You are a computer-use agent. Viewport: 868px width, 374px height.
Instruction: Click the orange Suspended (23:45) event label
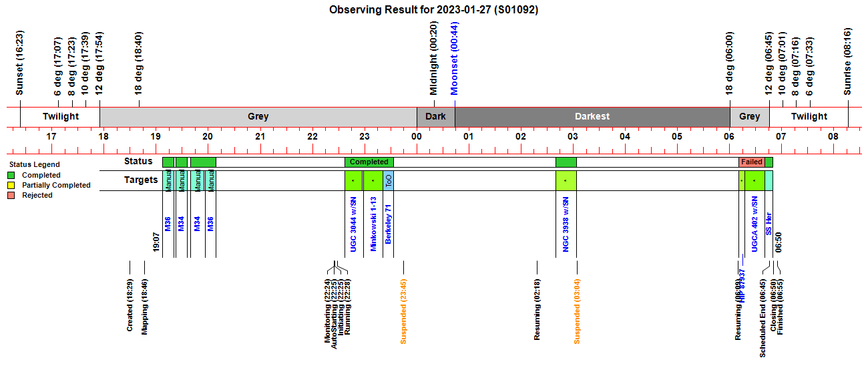coord(403,311)
